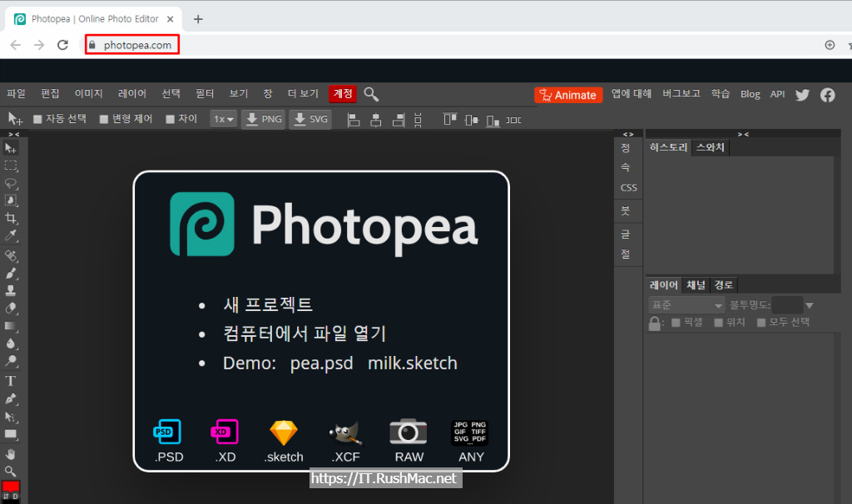Screen dimensions: 852x504
Task: Select the Rectangle shape tool
Action: coord(11,434)
